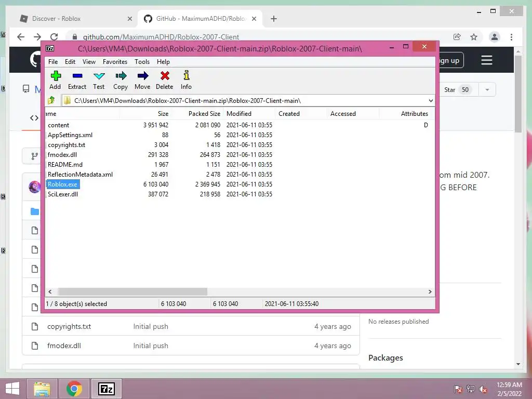This screenshot has height=399, width=532.
Task: Sort by Created column header
Action: pos(301,114)
